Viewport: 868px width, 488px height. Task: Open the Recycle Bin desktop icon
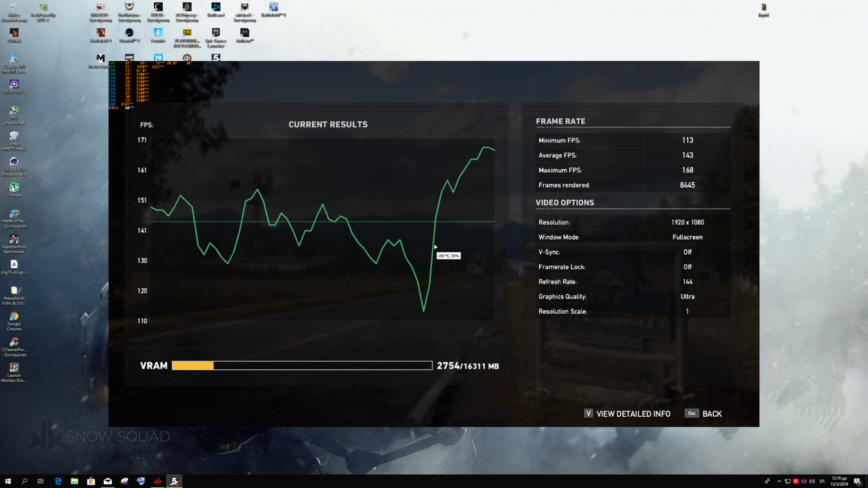coord(14,12)
